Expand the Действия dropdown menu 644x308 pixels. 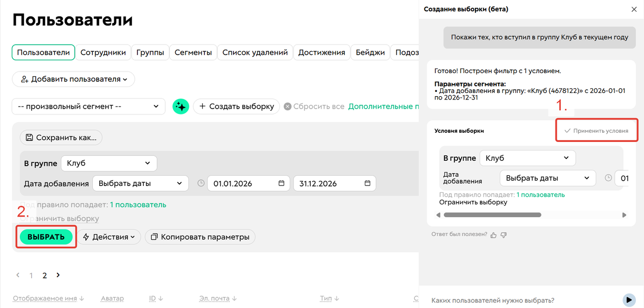[x=111, y=237]
